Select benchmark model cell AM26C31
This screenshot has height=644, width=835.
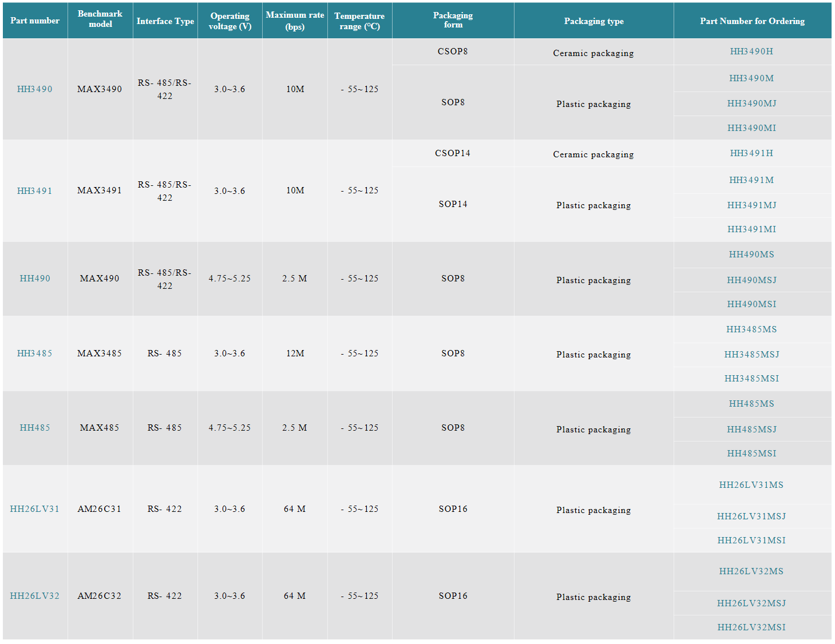[x=100, y=509]
